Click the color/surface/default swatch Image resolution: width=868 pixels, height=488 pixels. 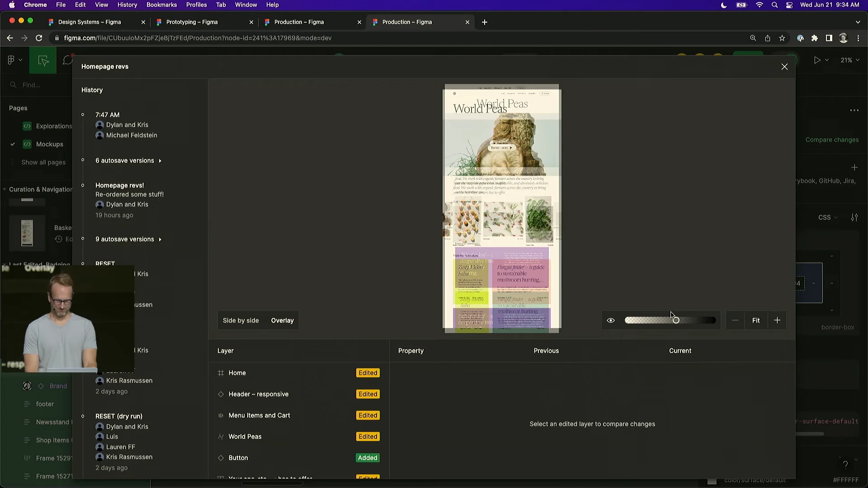(712, 481)
